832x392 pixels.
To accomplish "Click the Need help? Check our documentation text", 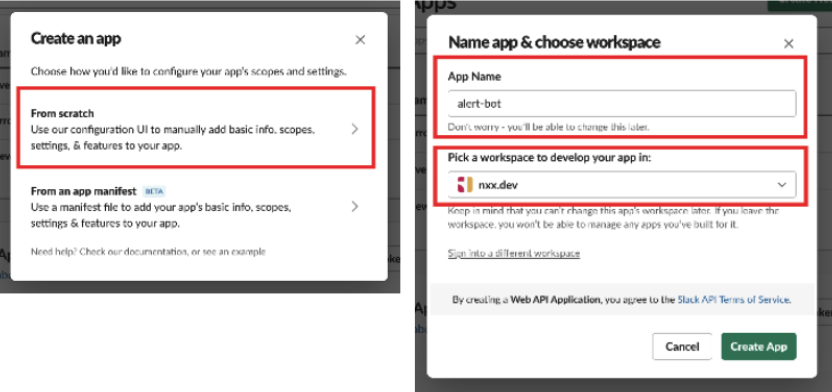I will [x=148, y=251].
